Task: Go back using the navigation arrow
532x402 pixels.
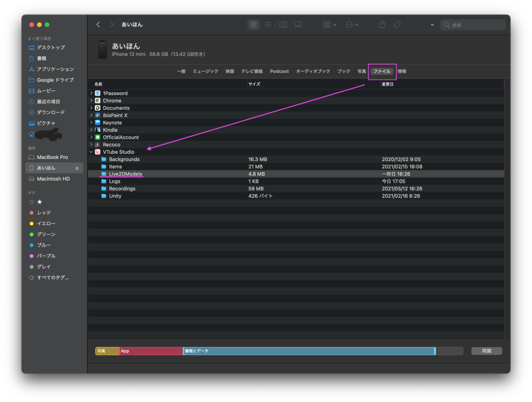Action: (98, 25)
